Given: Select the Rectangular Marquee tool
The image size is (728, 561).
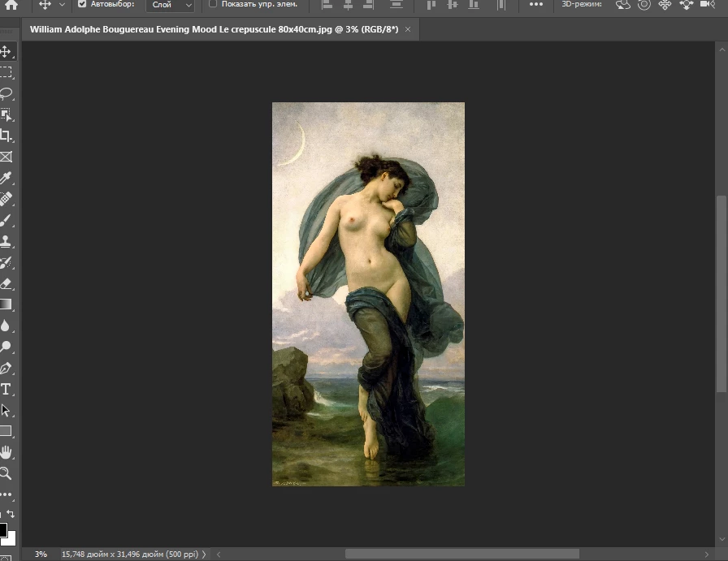Looking at the screenshot, I should (x=6, y=72).
